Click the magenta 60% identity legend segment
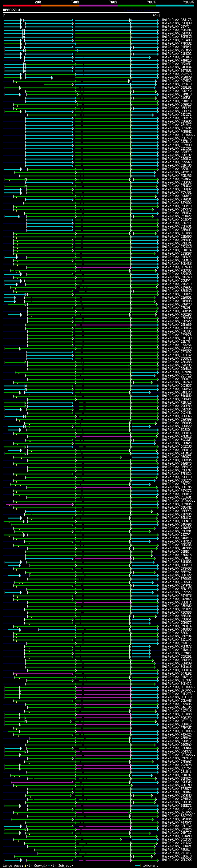The image size is (197, 868). click(x=98, y=6)
